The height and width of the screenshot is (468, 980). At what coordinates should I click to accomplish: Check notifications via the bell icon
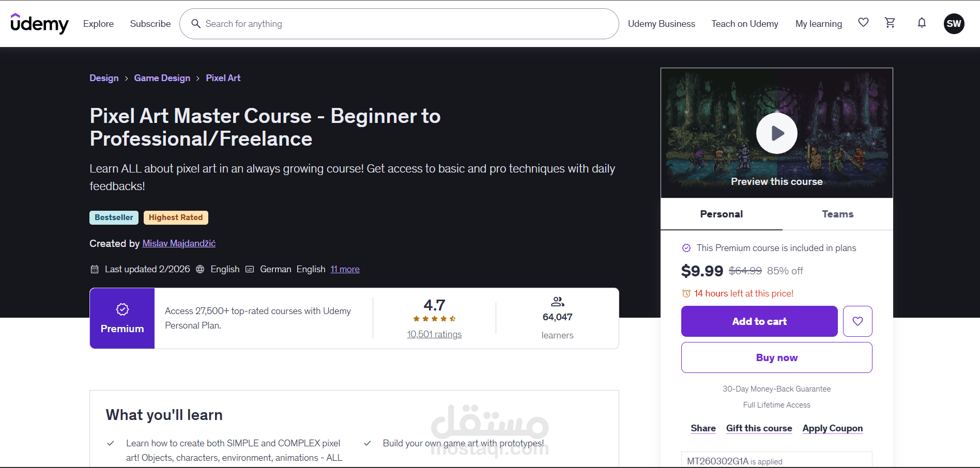pyautogui.click(x=922, y=23)
